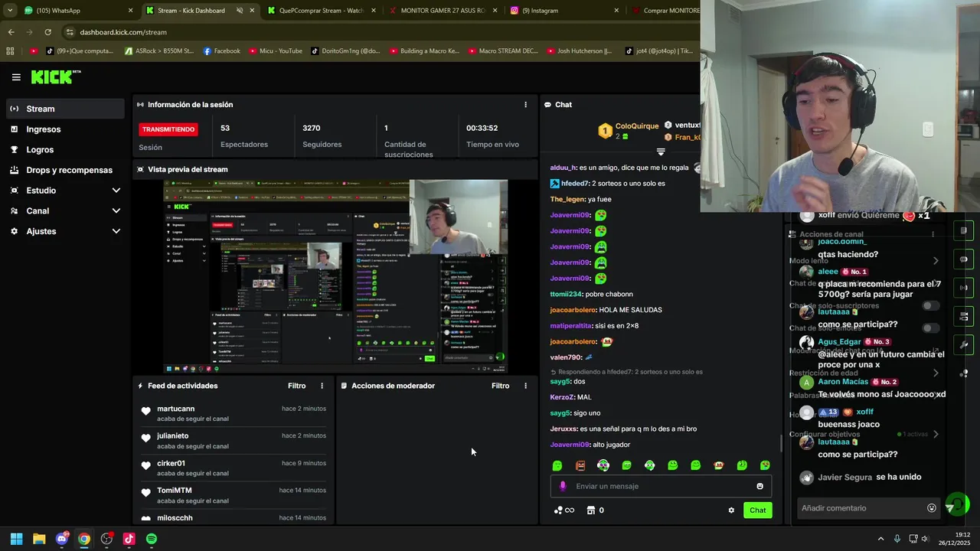The height and width of the screenshot is (551, 980).
Task: Open Filtro in Acciones de moderador
Action: 500,386
